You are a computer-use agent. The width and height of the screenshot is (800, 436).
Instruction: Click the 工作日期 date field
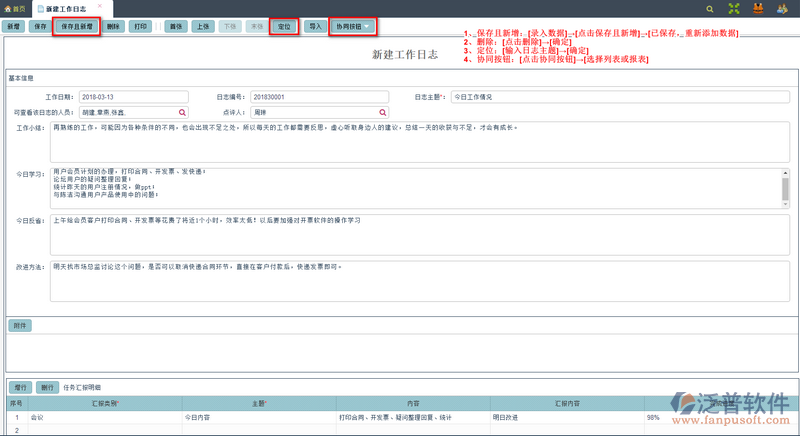click(x=134, y=97)
